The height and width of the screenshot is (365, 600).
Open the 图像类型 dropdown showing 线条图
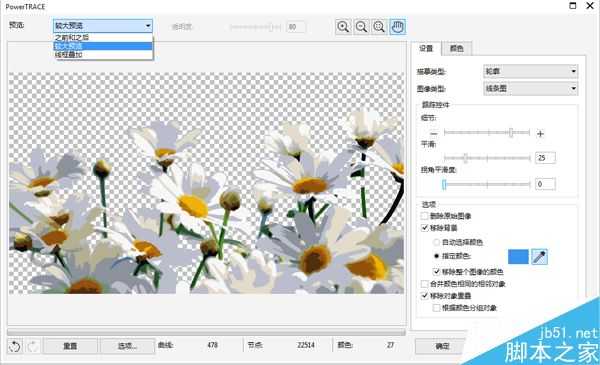point(531,88)
